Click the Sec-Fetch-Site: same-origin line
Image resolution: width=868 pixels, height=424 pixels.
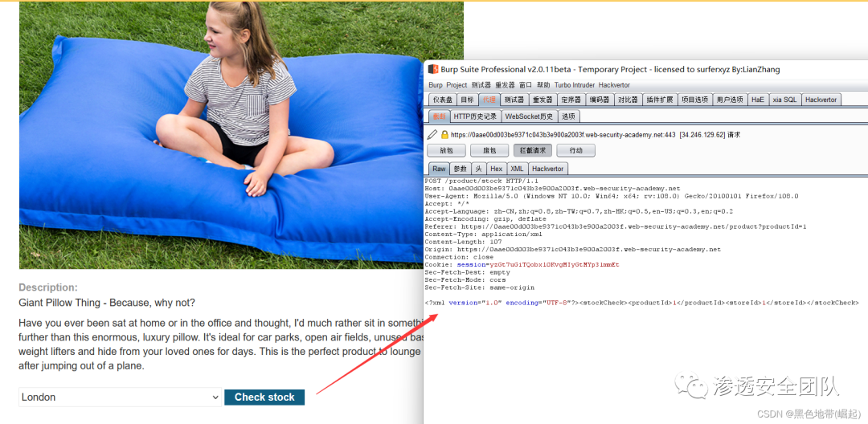479,287
